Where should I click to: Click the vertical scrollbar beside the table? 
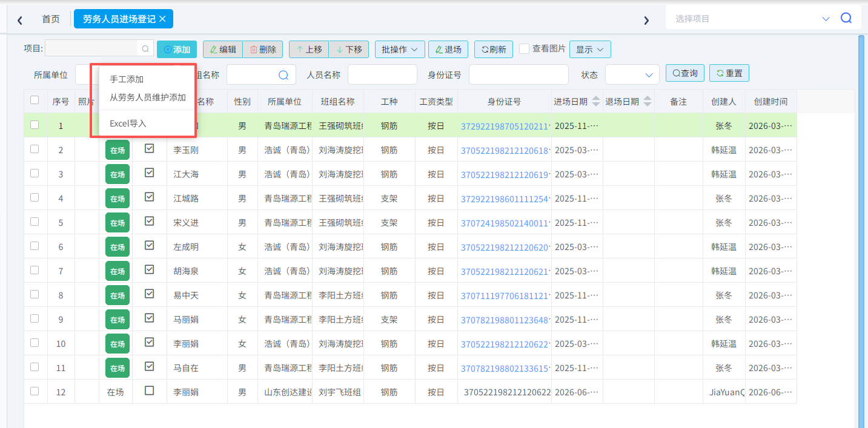click(x=861, y=230)
